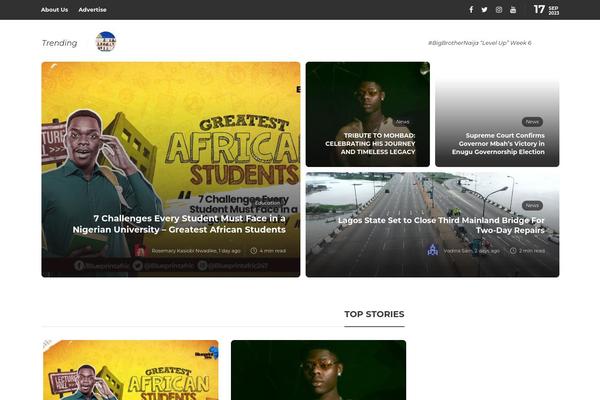Open the YouTube social icon
This screenshot has width=600, height=400.
(513, 10)
